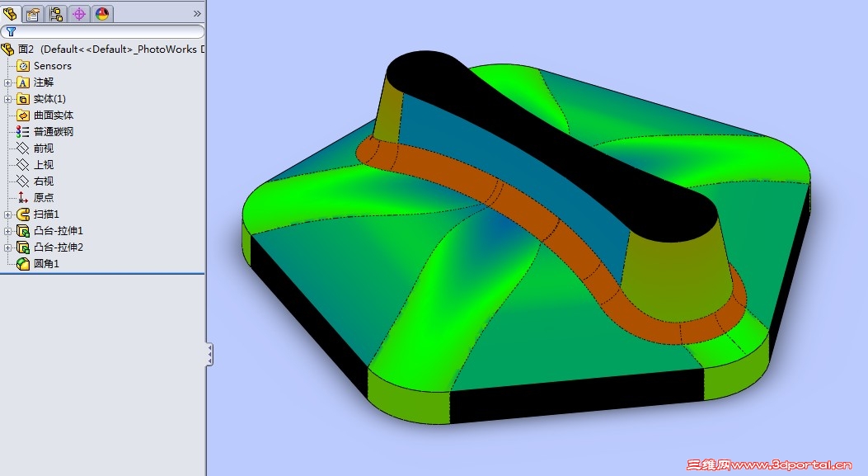Select the root part 面2 icon
Screen dimensions: 868x476
point(7,49)
